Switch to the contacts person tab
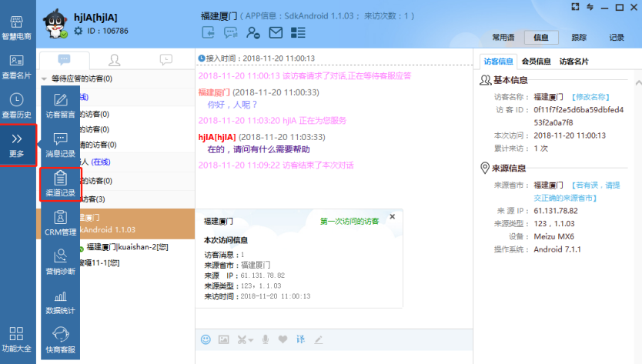This screenshot has width=642, height=364. [114, 60]
